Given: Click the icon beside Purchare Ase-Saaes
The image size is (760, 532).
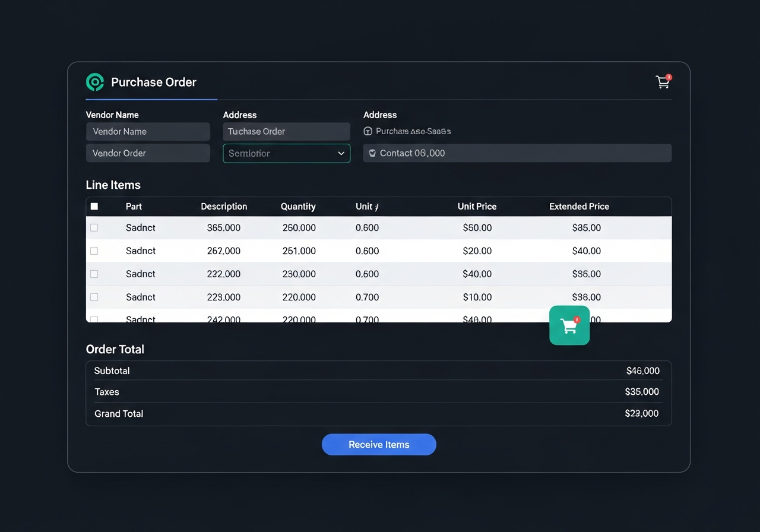Looking at the screenshot, I should [x=368, y=131].
